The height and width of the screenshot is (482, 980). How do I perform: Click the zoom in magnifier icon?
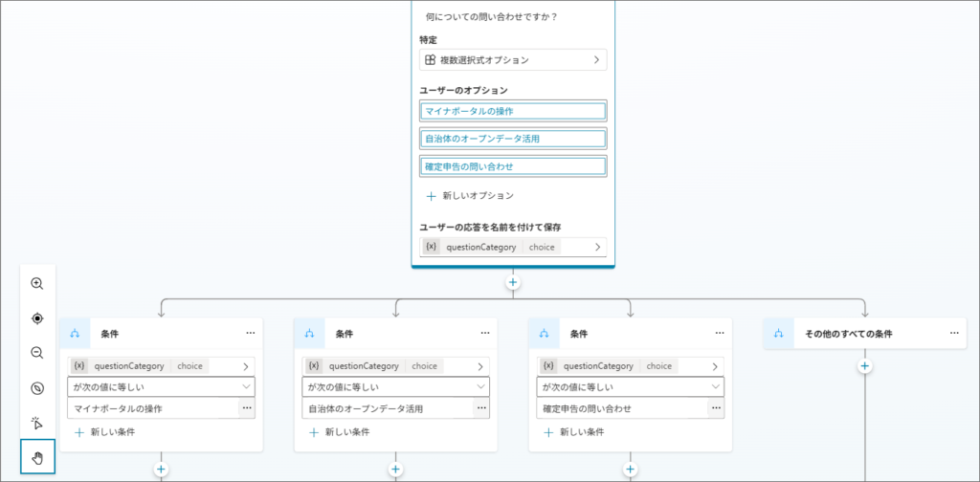pos(37,284)
